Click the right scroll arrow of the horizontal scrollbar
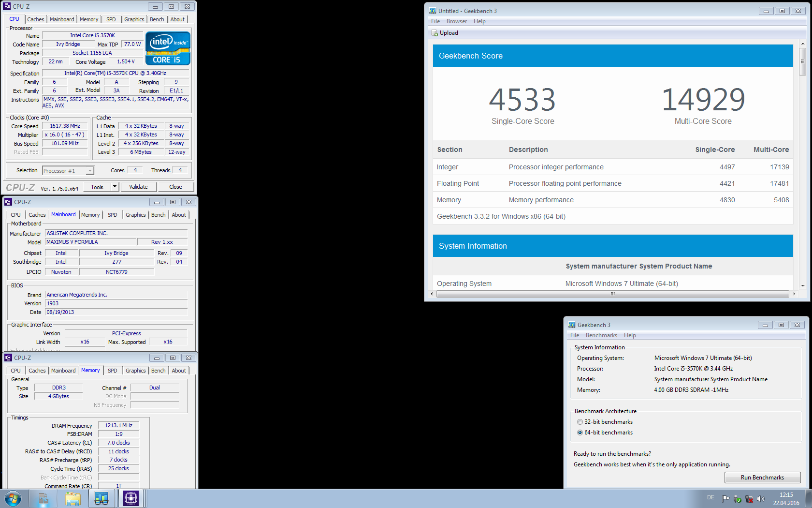This screenshot has height=508, width=812. click(x=794, y=294)
